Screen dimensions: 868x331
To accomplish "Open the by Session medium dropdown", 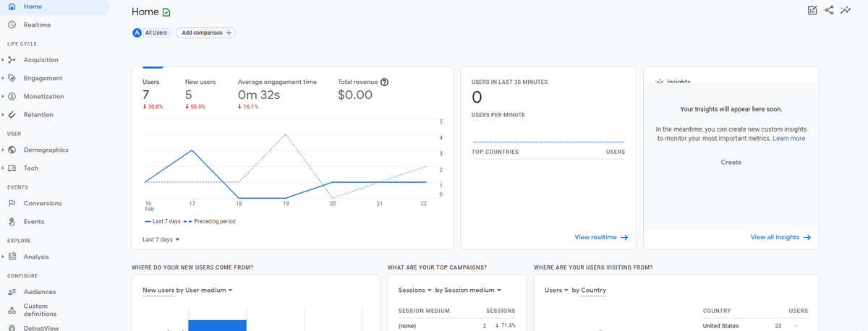I will click(469, 290).
